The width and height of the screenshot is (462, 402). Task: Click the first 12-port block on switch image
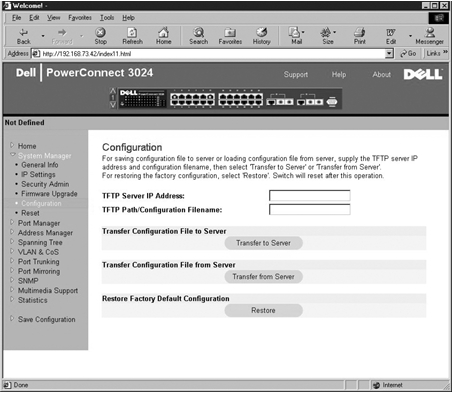pos(192,99)
